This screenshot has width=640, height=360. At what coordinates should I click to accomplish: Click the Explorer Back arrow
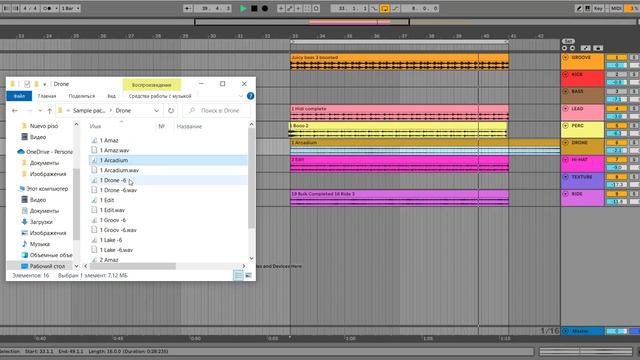15,111
